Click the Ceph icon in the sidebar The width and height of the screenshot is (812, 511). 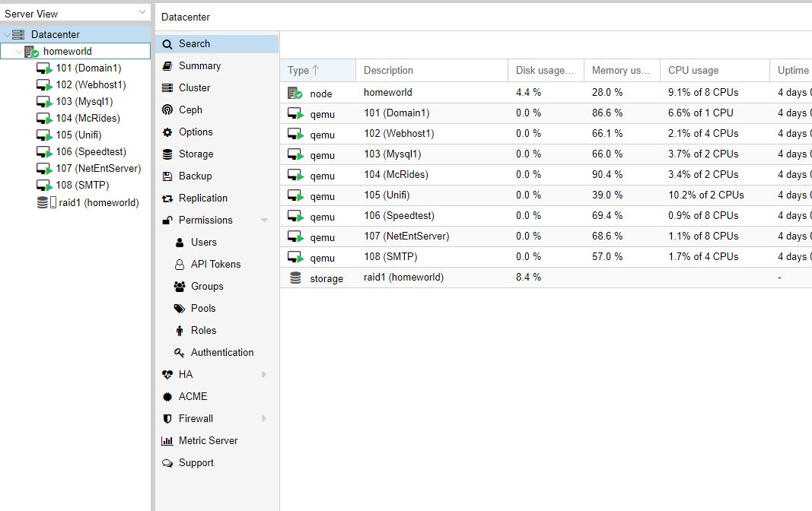coord(174,109)
